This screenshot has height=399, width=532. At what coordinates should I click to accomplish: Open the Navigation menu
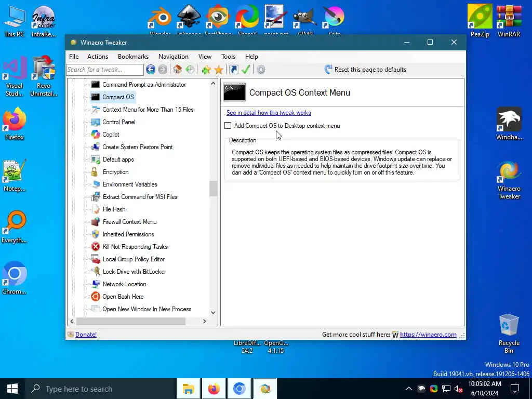[174, 57]
